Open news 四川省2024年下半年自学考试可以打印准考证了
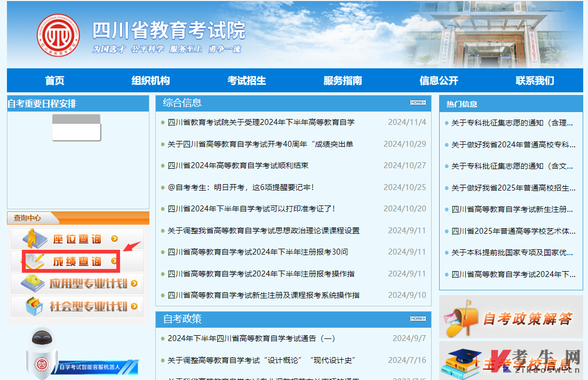The width and height of the screenshot is (588, 380). click(251, 209)
